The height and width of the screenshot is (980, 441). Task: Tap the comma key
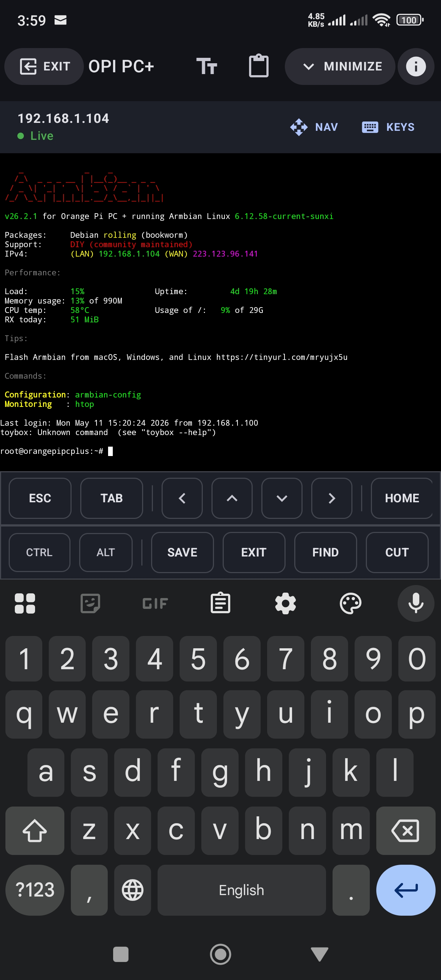pos(89,890)
